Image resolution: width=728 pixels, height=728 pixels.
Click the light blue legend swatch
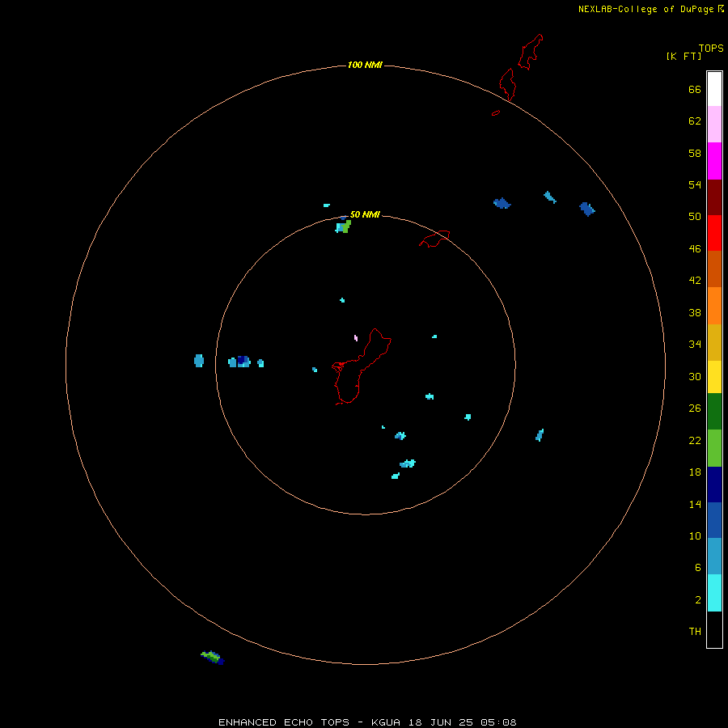coord(714,557)
